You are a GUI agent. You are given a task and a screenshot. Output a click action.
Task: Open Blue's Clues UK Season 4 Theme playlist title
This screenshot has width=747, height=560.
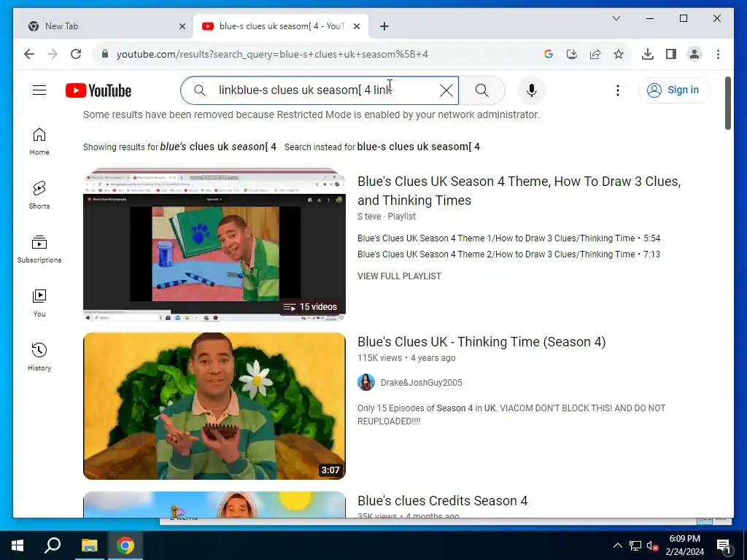click(x=519, y=190)
